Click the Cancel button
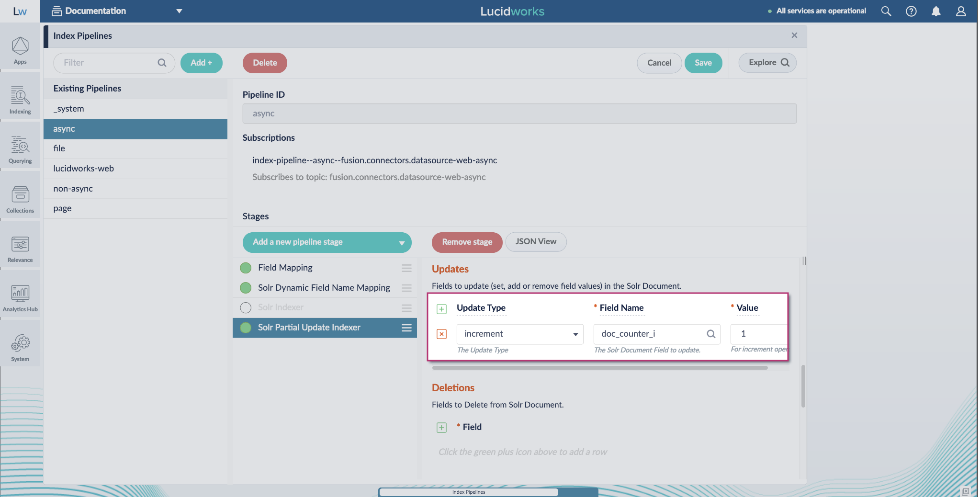This screenshot has width=980, height=499. [659, 63]
